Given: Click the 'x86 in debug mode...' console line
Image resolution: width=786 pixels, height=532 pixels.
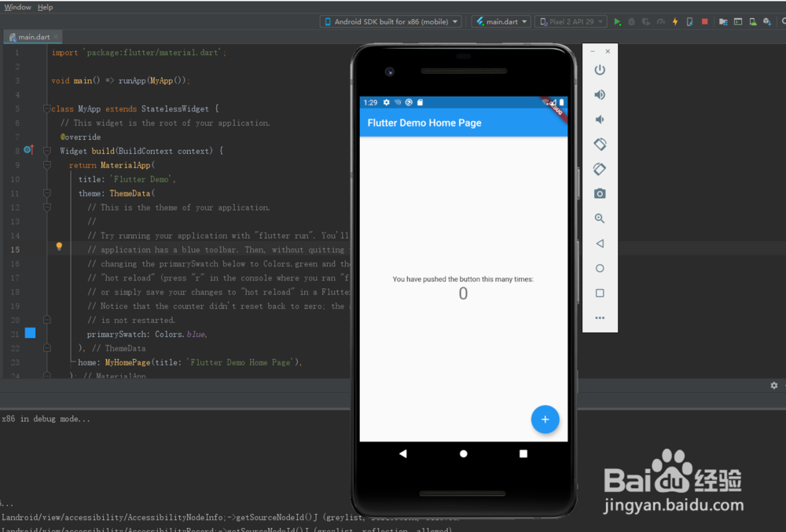Looking at the screenshot, I should pyautogui.click(x=46, y=419).
